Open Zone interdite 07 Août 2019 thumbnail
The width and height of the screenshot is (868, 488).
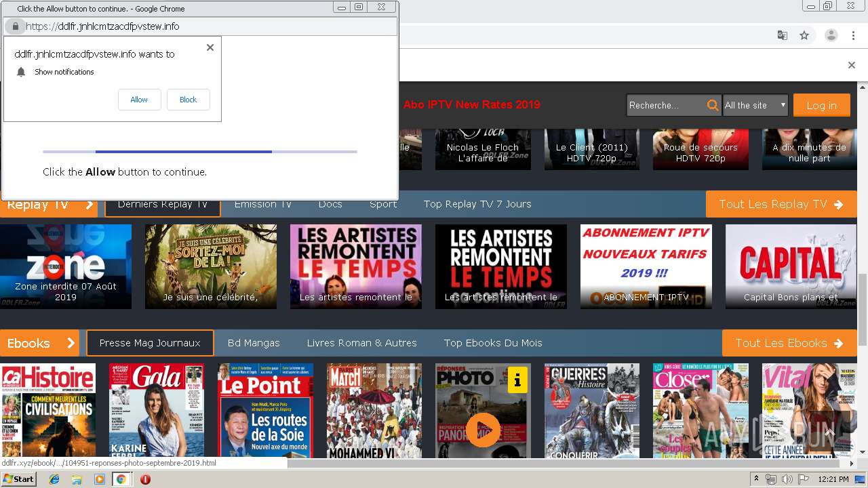[66, 266]
